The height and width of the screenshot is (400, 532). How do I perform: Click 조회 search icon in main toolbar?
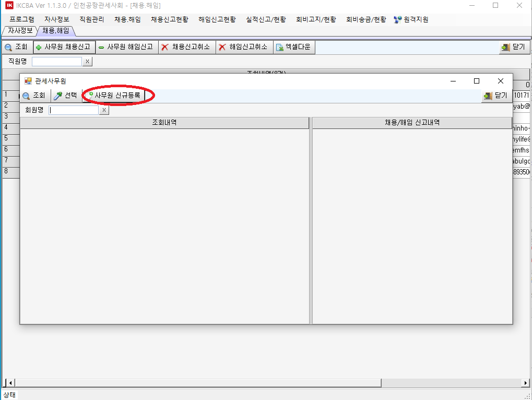[x=16, y=47]
